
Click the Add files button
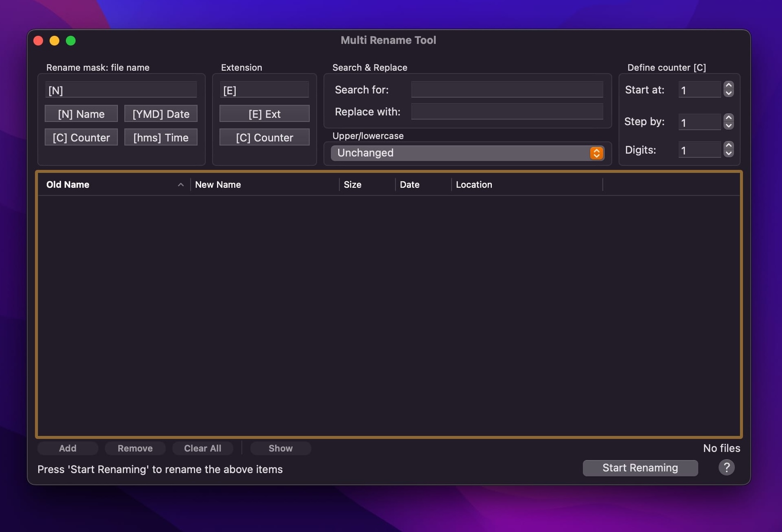click(67, 448)
